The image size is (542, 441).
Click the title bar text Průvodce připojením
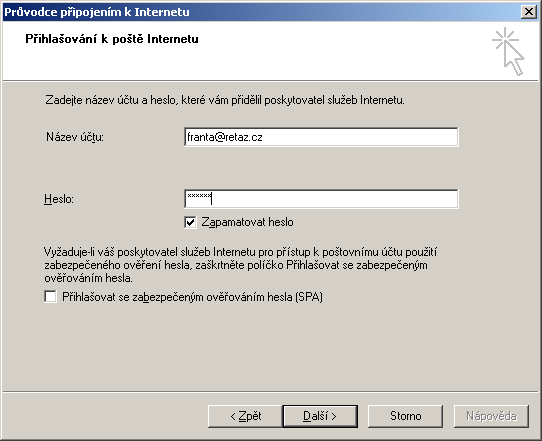tap(97, 12)
